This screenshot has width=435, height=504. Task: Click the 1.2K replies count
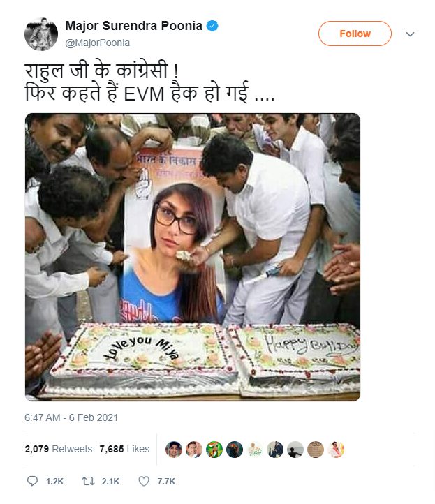point(54,482)
